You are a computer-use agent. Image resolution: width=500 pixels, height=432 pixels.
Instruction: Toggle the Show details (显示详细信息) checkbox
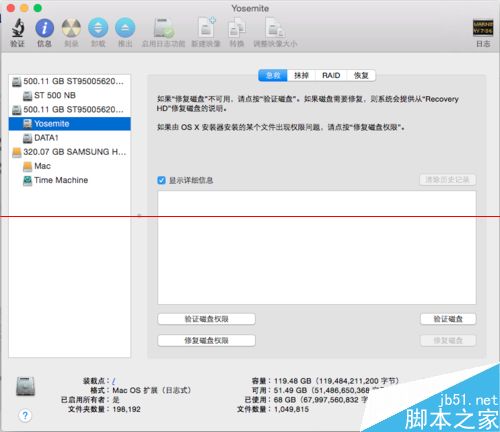[x=161, y=180]
